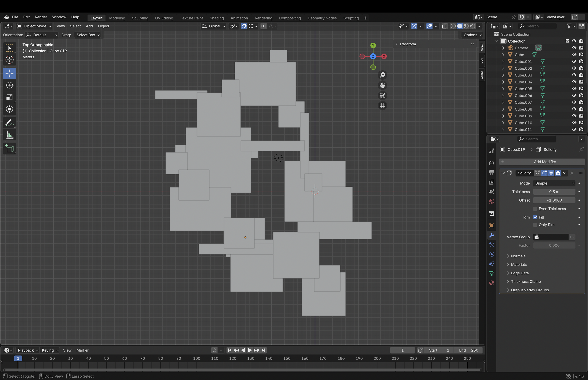Select the Scale tool
Screen dimensions: 588x380
(x=9, y=97)
